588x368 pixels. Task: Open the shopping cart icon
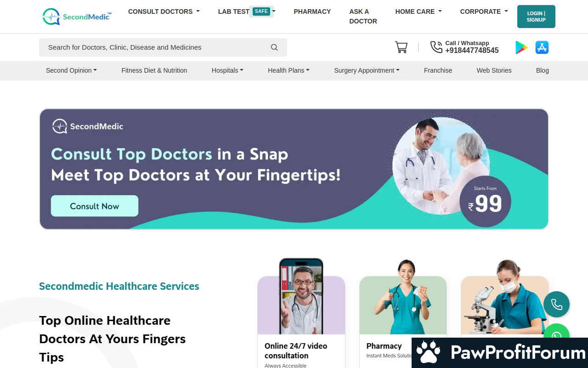click(401, 47)
